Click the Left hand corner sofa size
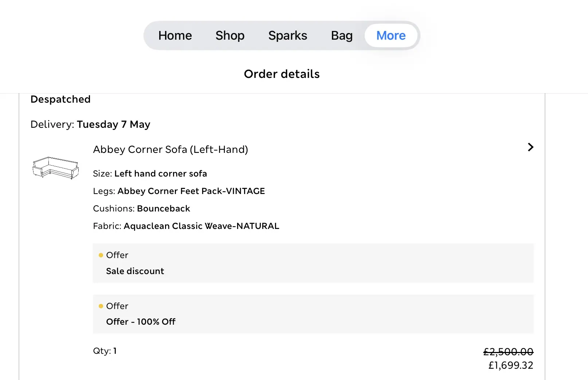Image resolution: width=588 pixels, height=380 pixels. (x=160, y=174)
